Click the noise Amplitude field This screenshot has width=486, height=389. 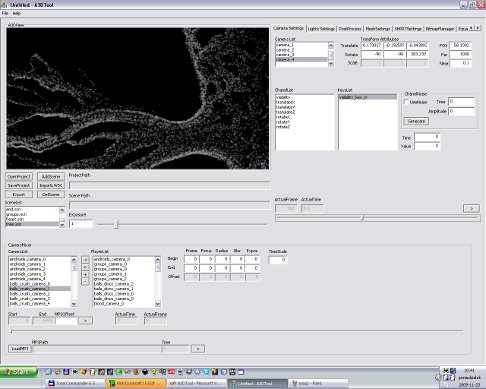461,111
